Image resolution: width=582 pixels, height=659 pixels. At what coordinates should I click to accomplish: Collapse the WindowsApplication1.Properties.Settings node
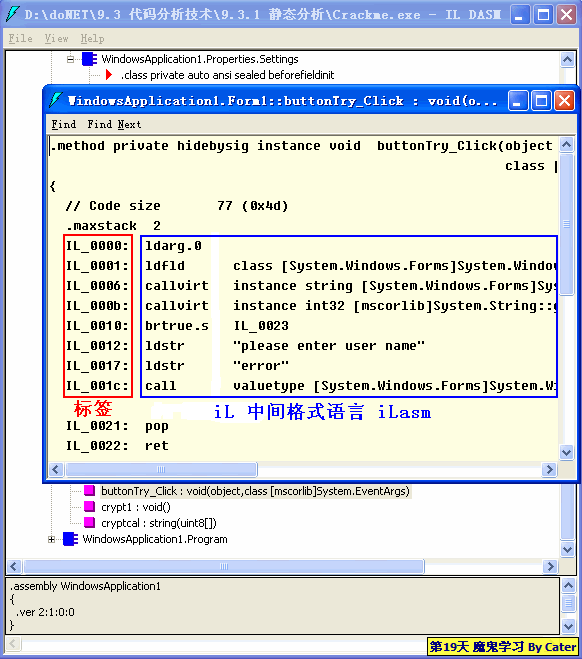(70, 59)
